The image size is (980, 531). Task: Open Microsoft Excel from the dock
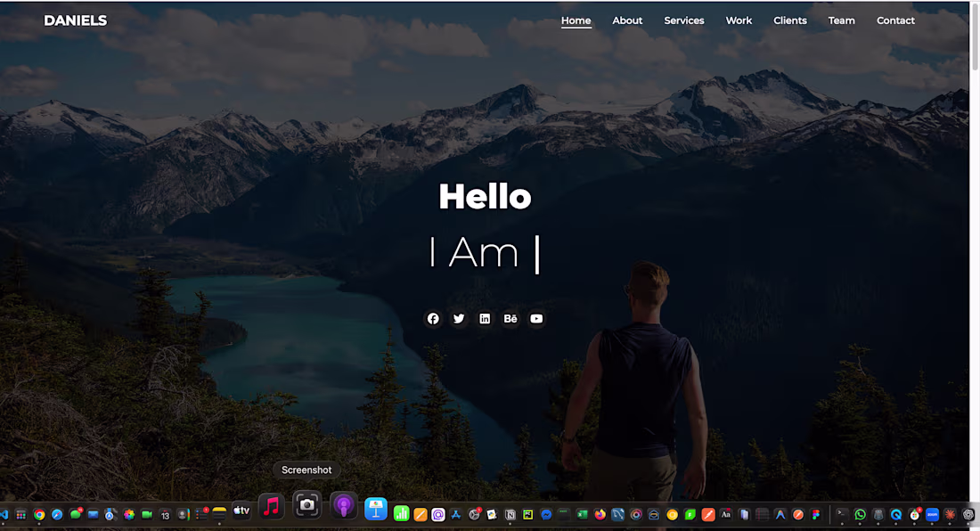click(x=581, y=514)
